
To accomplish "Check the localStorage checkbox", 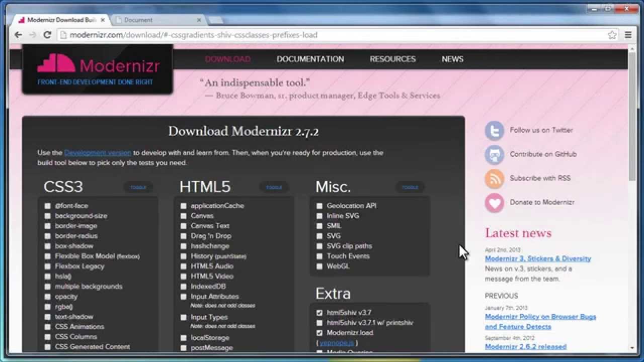I will click(184, 338).
